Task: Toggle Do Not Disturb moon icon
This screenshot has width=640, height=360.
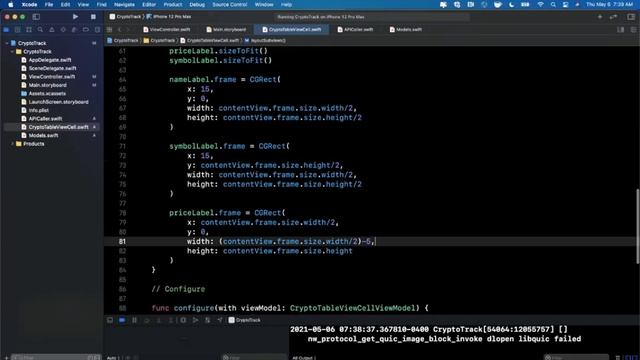Action: click(x=511, y=4)
